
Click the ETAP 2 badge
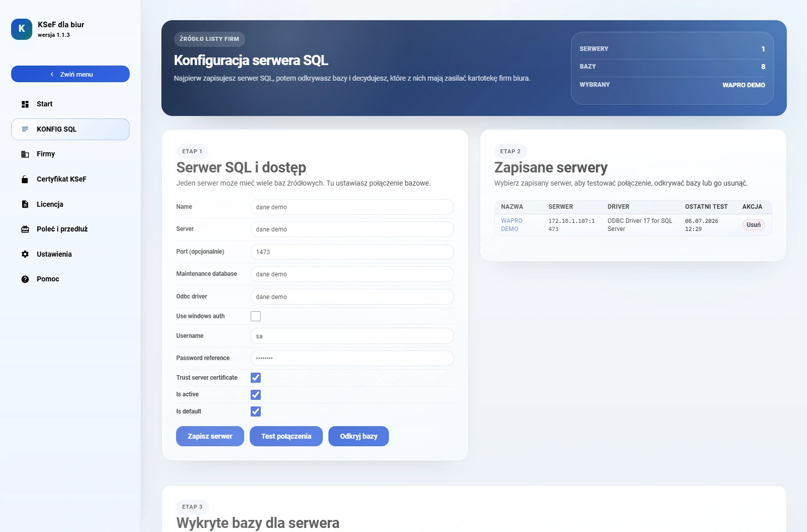coord(510,151)
